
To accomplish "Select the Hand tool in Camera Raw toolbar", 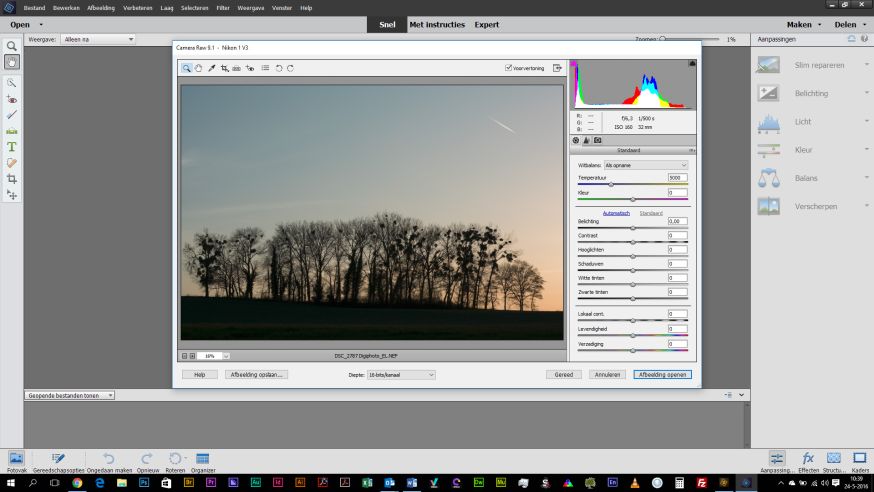I will 199,68.
